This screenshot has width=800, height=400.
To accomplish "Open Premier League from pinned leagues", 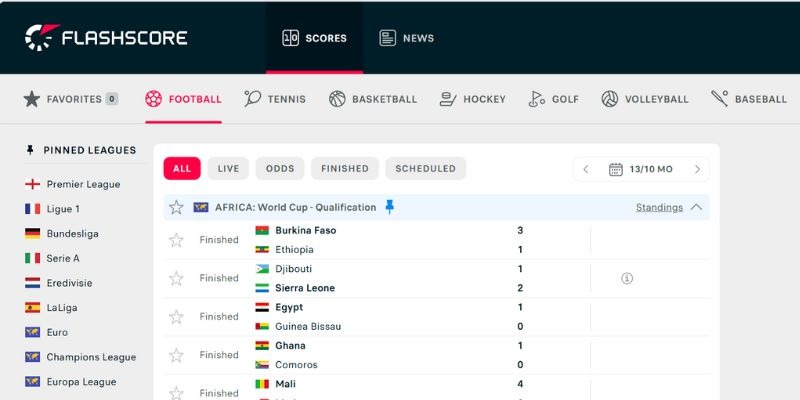I will [x=83, y=184].
